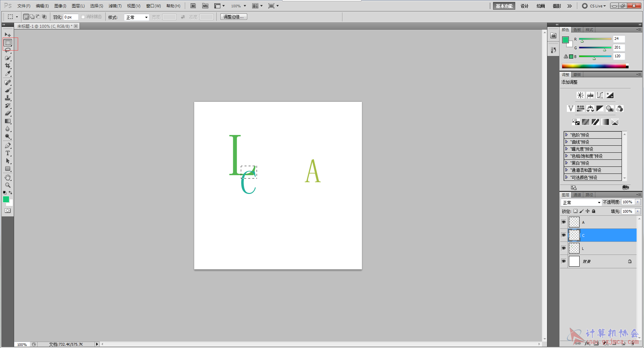Open the style dropdown showing 正常
The height and width of the screenshot is (348, 644).
pos(137,17)
